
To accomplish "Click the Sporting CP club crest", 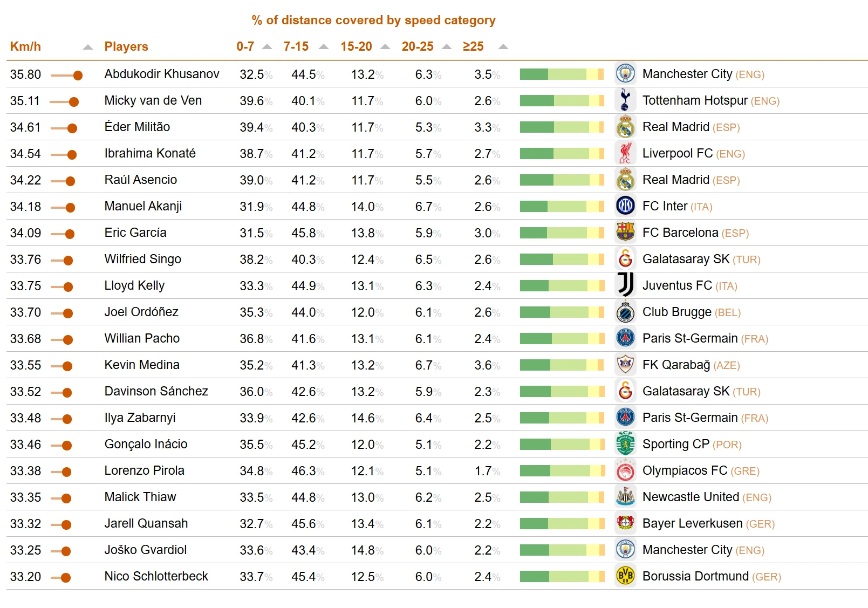I will [x=625, y=444].
